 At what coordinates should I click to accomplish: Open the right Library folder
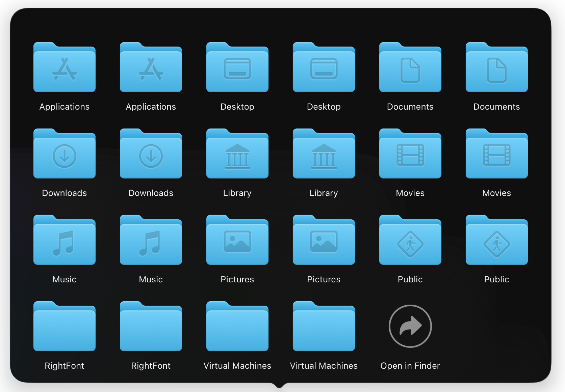click(x=324, y=153)
